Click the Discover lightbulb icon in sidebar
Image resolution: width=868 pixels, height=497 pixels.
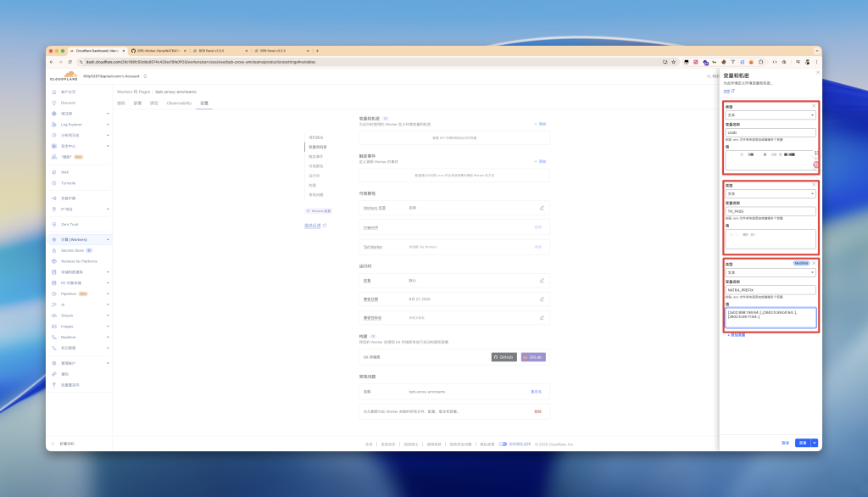[53, 103]
